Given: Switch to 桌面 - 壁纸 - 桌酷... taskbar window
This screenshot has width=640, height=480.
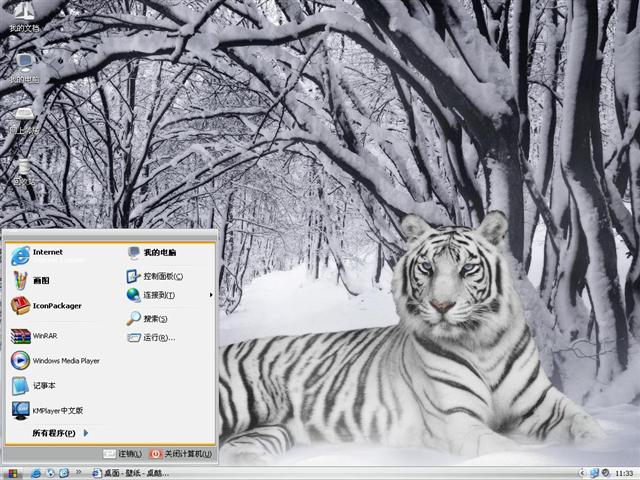Looking at the screenshot, I should [130, 473].
